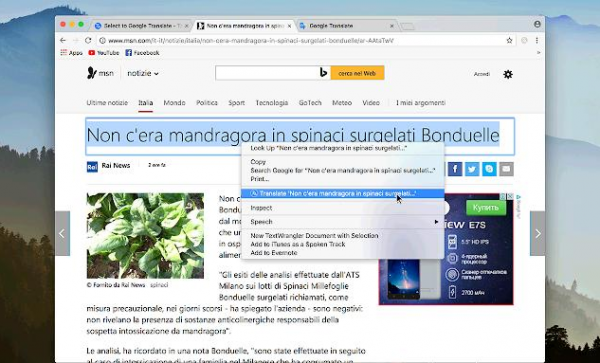Open the Chrome profile avatar icon
600x363 pixels.
[x=537, y=24]
